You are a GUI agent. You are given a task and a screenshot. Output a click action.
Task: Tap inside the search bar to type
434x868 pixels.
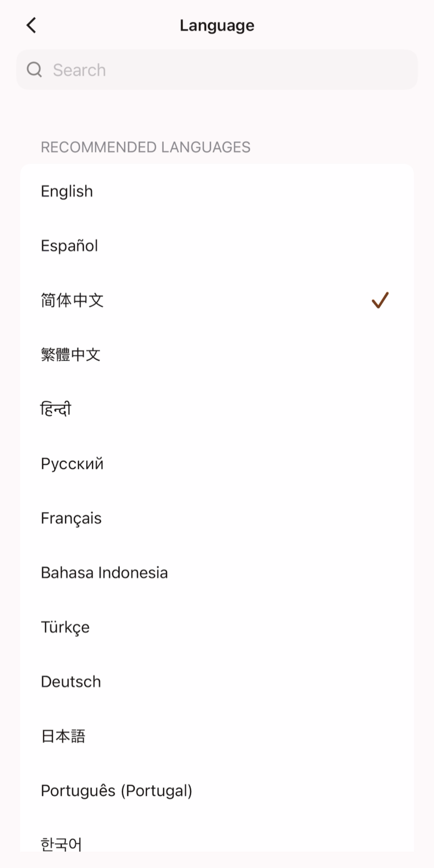click(x=202, y=70)
